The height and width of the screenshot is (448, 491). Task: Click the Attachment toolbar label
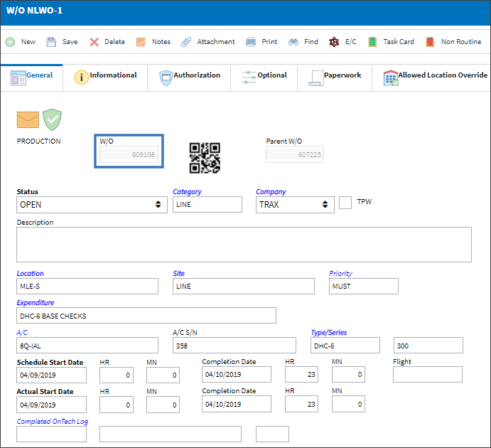[x=216, y=42]
